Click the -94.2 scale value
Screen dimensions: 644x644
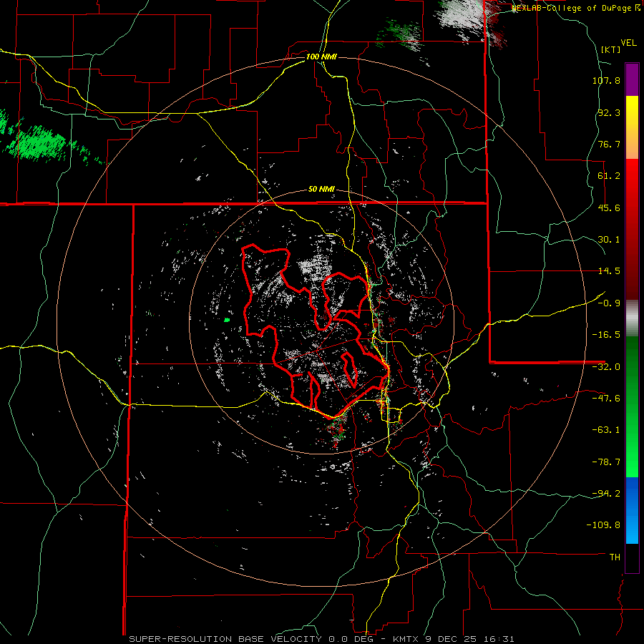pyautogui.click(x=606, y=493)
